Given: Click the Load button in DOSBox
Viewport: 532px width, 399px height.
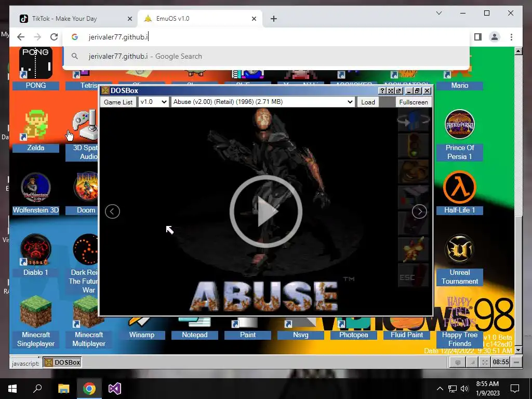Looking at the screenshot, I should point(368,102).
